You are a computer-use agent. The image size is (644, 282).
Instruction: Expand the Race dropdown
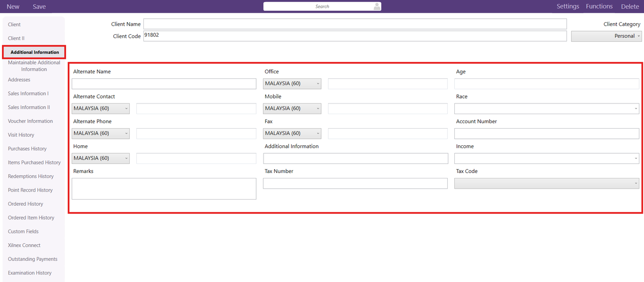tap(546, 109)
